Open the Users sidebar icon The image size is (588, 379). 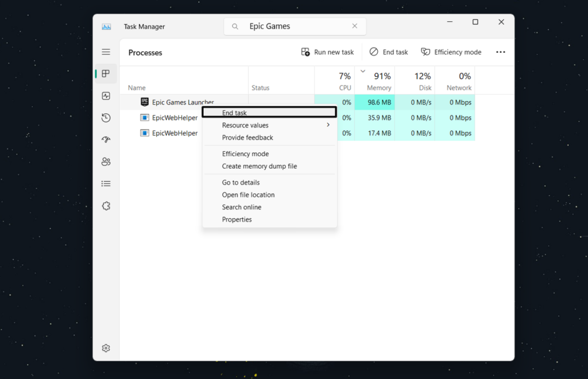[x=106, y=161]
